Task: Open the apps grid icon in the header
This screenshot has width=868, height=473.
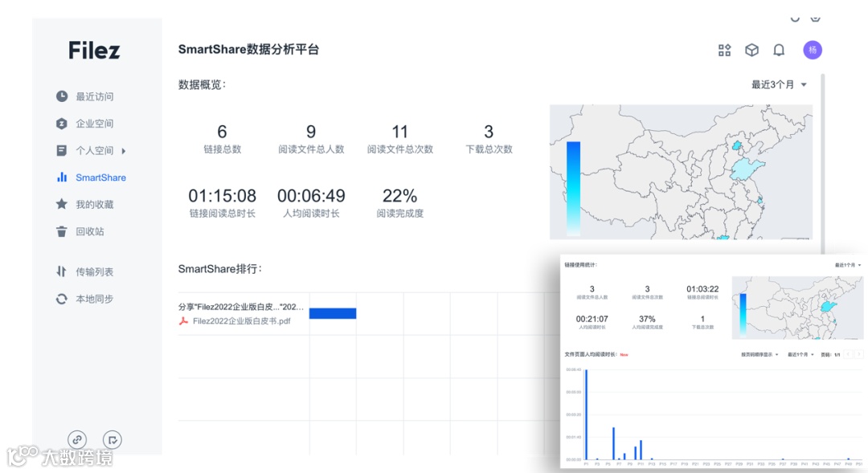Action: point(725,51)
